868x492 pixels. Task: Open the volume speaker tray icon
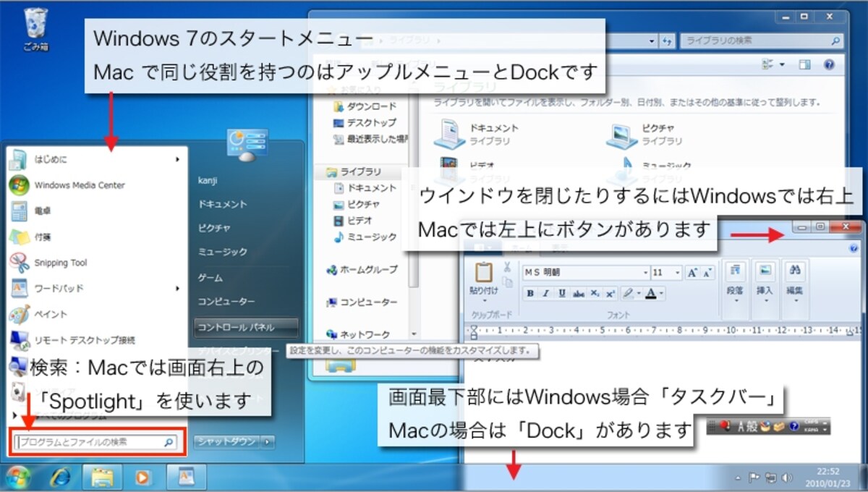coord(787,478)
